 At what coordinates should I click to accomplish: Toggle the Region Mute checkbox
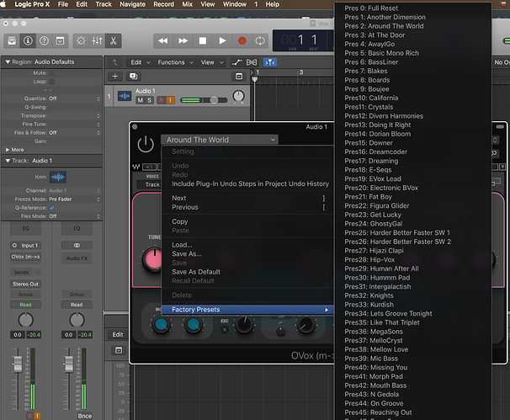coord(52,73)
